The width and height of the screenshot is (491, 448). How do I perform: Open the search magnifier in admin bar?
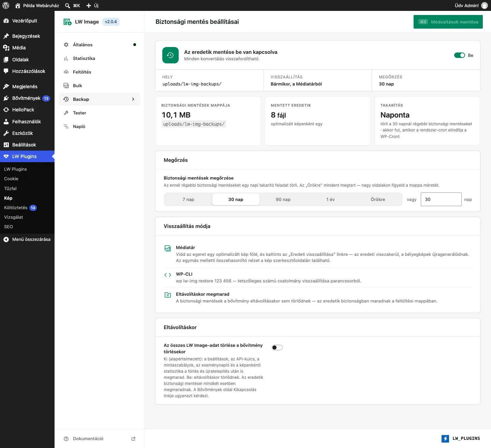click(68, 5)
